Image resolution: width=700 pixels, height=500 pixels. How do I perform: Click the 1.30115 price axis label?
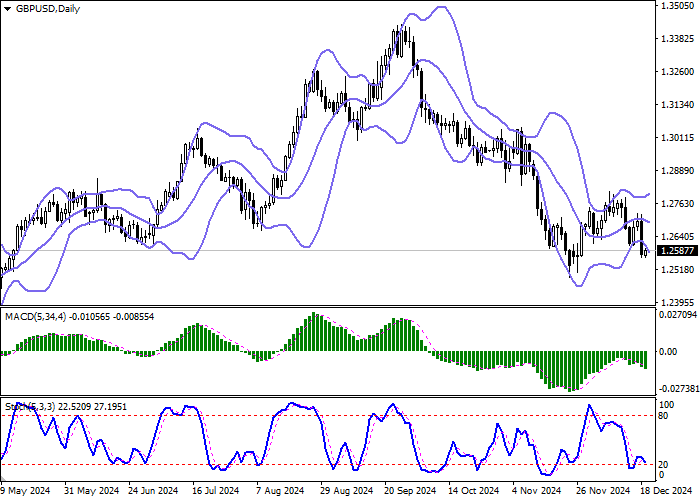coord(677,138)
